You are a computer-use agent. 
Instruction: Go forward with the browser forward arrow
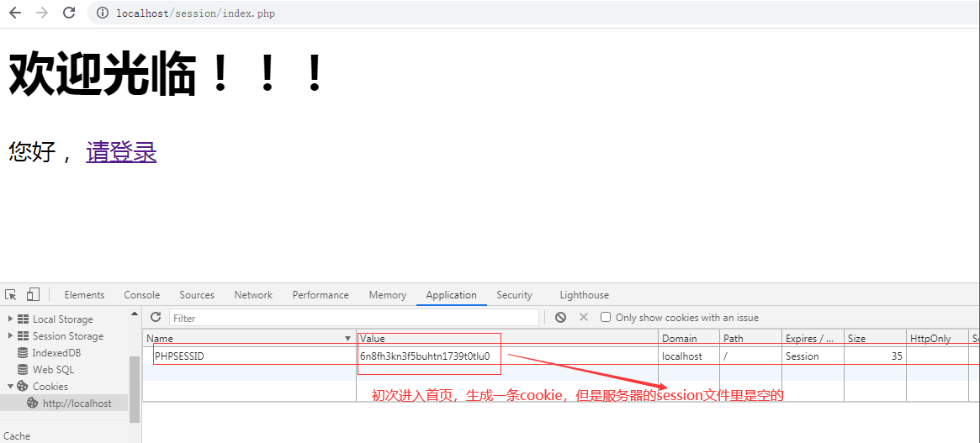point(42,13)
